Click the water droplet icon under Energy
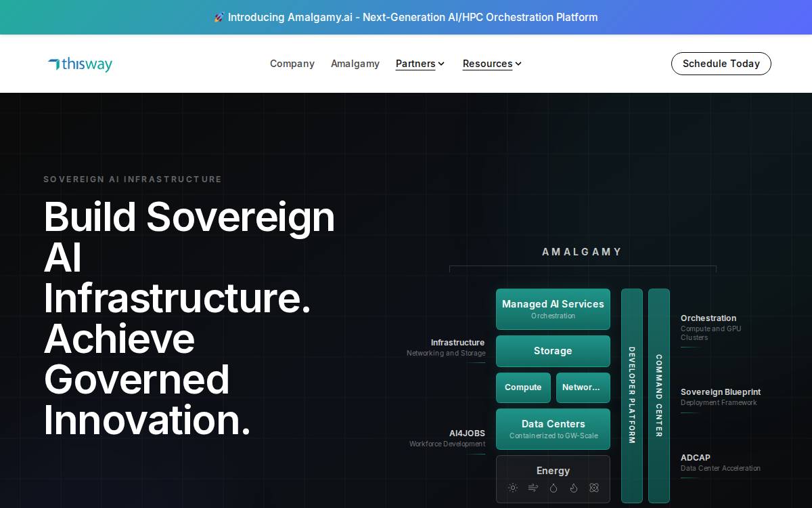Image resolution: width=812 pixels, height=508 pixels. coord(554,488)
